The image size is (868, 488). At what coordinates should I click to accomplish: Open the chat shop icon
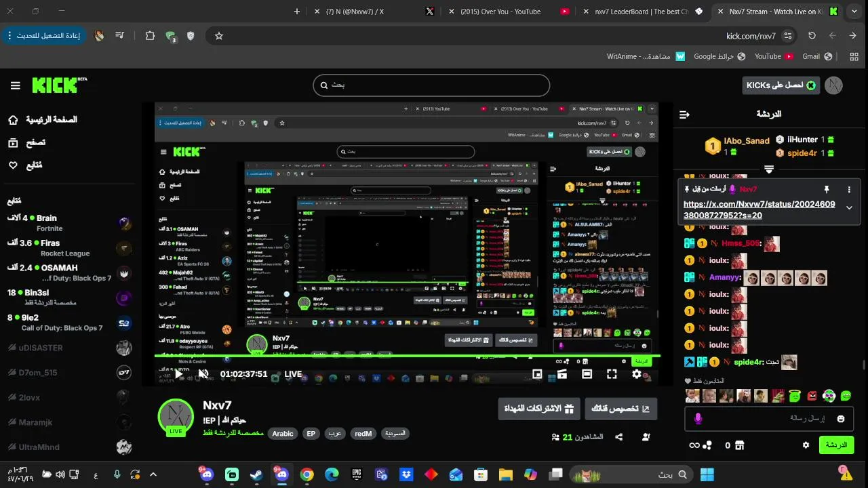pyautogui.click(x=739, y=445)
